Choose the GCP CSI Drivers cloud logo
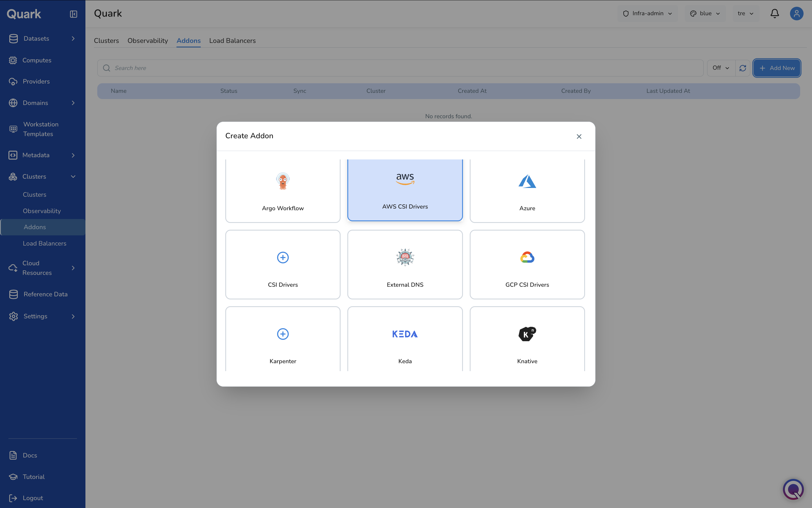812x508 pixels. (x=527, y=257)
